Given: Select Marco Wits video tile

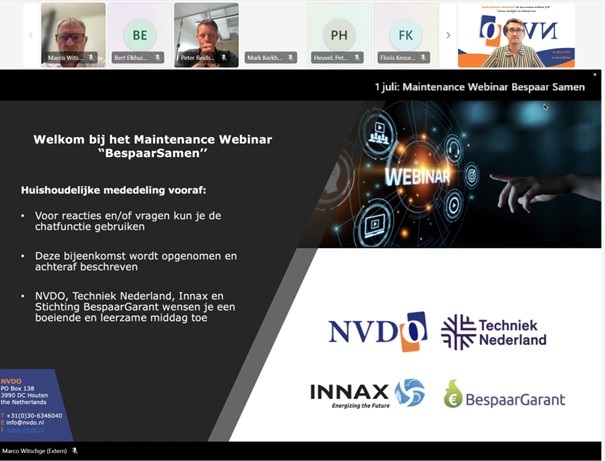Looking at the screenshot, I should click(73, 35).
